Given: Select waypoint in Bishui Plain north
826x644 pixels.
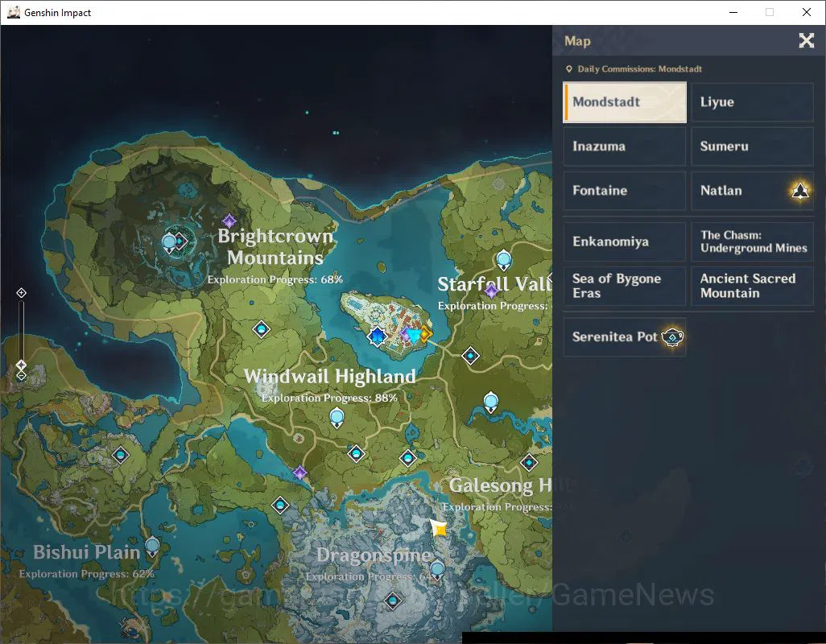Looking at the screenshot, I should tap(121, 455).
